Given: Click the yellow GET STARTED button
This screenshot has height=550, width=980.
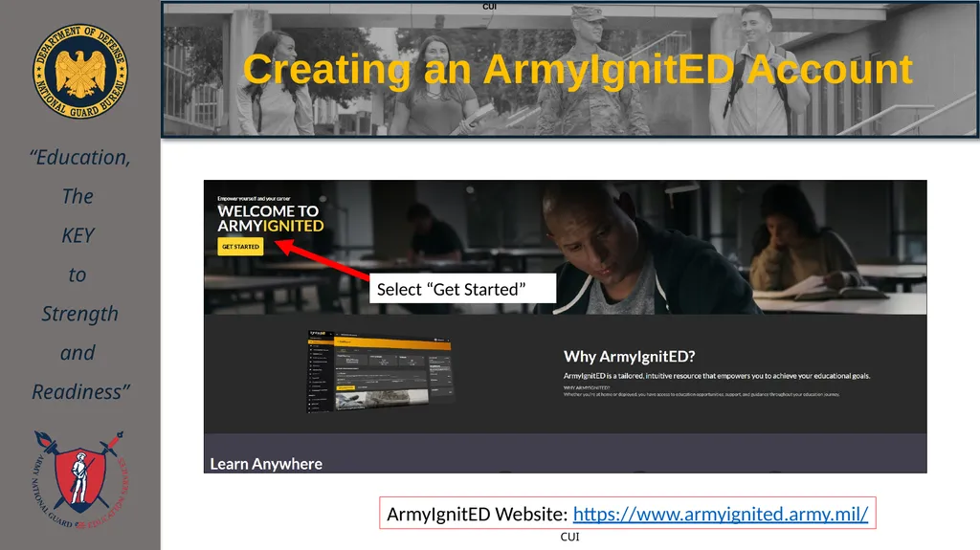Looking at the screenshot, I should pos(240,246).
